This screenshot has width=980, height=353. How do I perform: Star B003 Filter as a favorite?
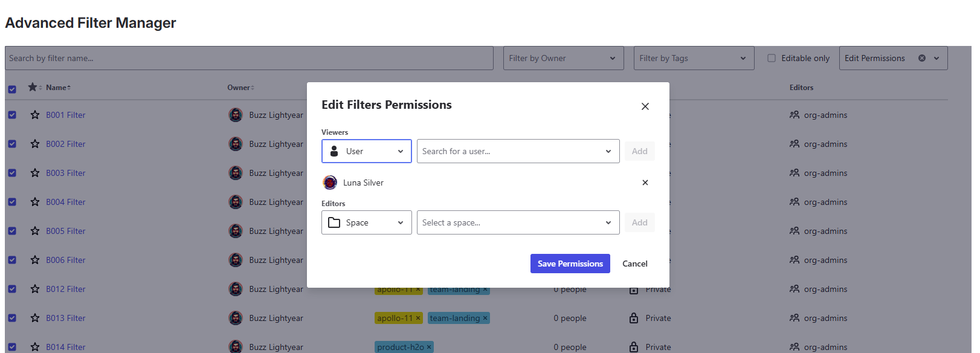tap(34, 173)
